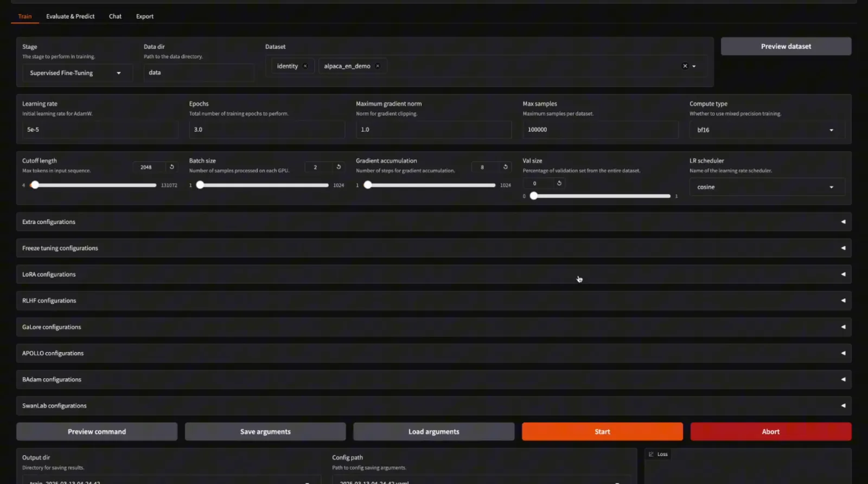Viewport: 868px width, 484px height.
Task: Reset the Gradient accumulation value
Action: (505, 167)
